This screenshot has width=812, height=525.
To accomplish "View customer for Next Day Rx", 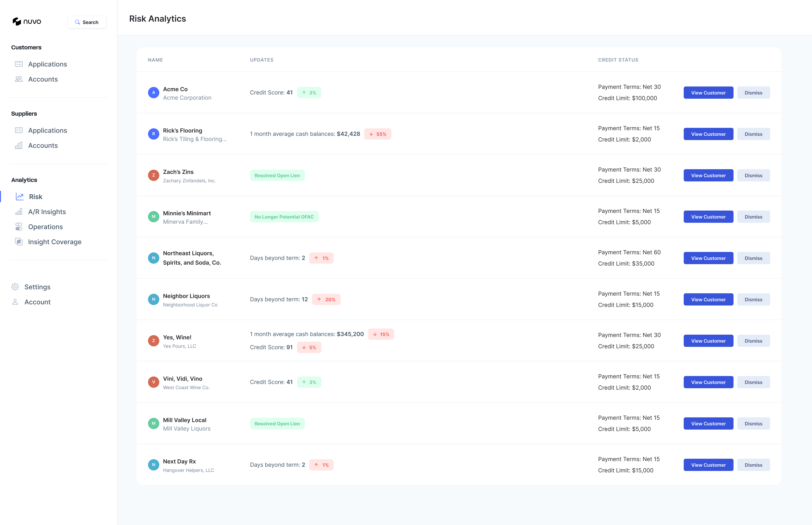I will [708, 465].
